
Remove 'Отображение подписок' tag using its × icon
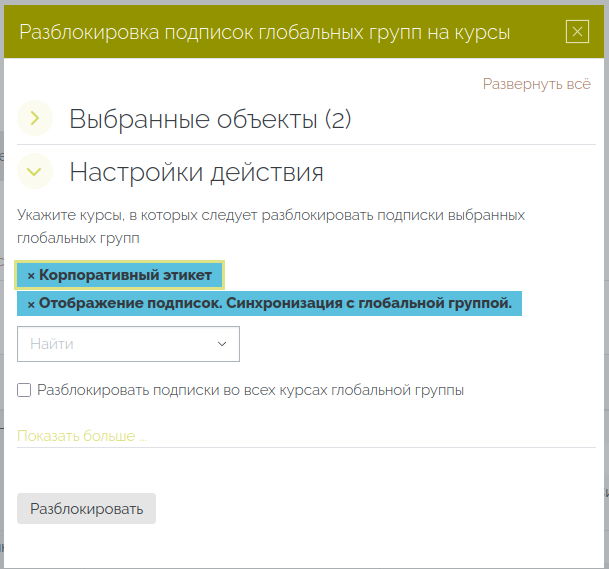31,304
